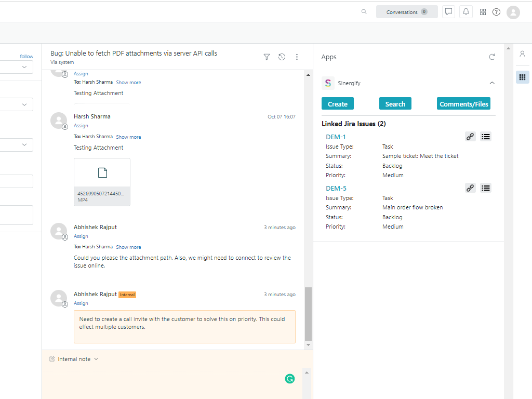Screen dimensions: 532x399
Task: Click the Create button in Sinergify
Action: pyautogui.click(x=337, y=103)
